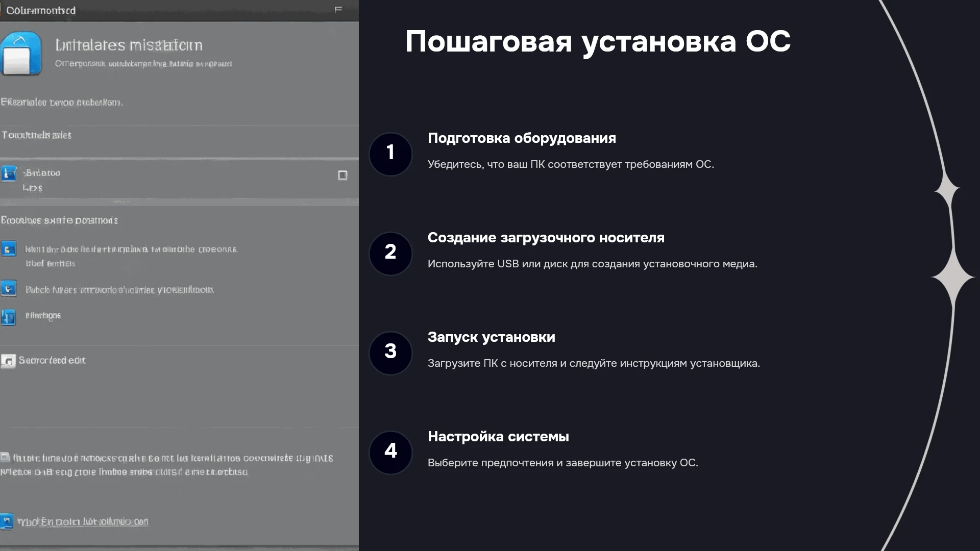
Task: Select the step 4 number circle
Action: coord(390,453)
